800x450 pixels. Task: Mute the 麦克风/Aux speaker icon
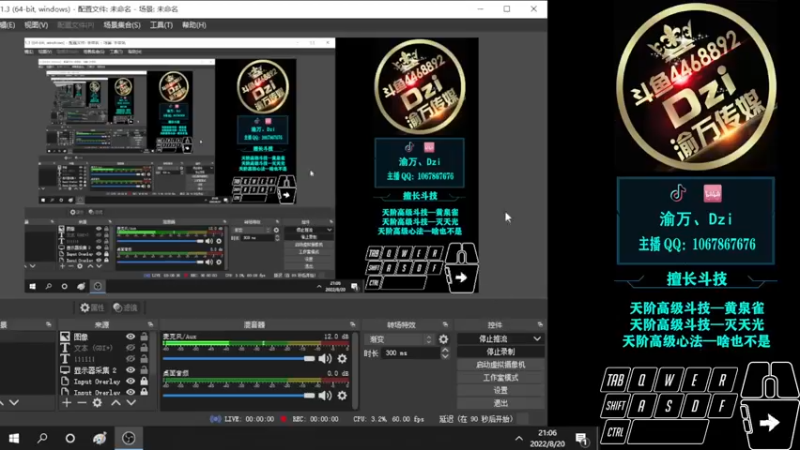point(325,359)
